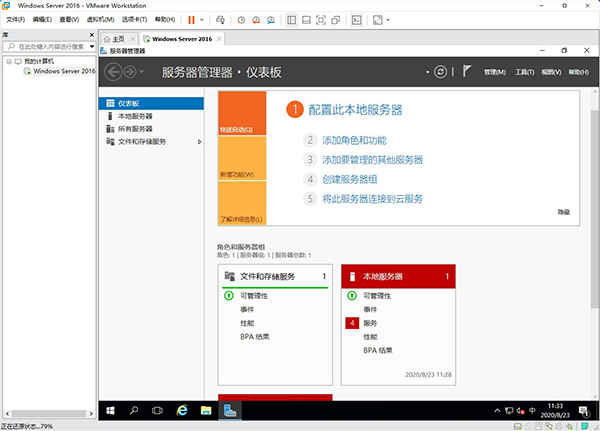Screen dimensions: 600x431
Task: Click the taskbar search magnifier icon
Action: (134, 410)
